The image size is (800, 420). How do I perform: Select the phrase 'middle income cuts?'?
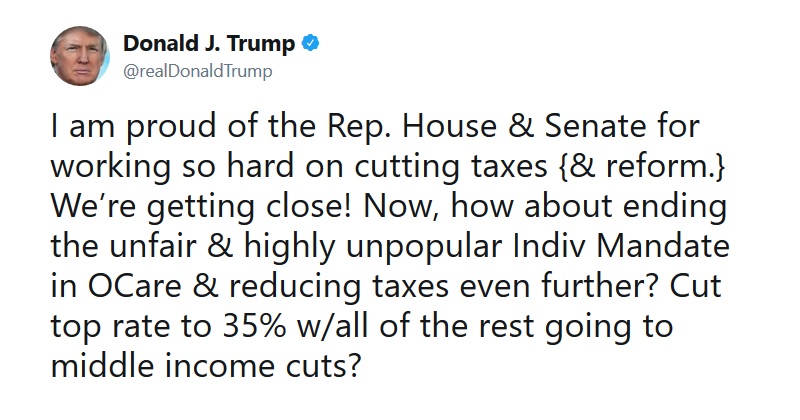click(x=206, y=365)
